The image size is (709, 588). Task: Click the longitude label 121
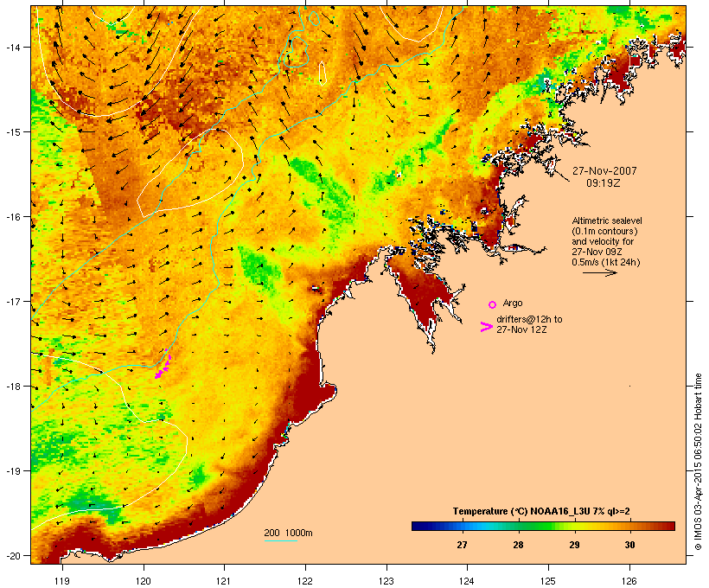(x=224, y=581)
